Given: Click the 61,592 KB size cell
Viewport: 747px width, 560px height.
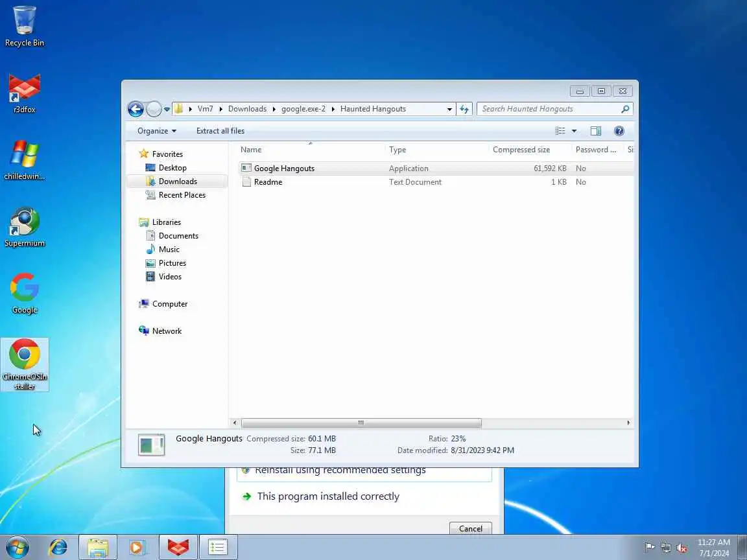Looking at the screenshot, I should coord(550,168).
